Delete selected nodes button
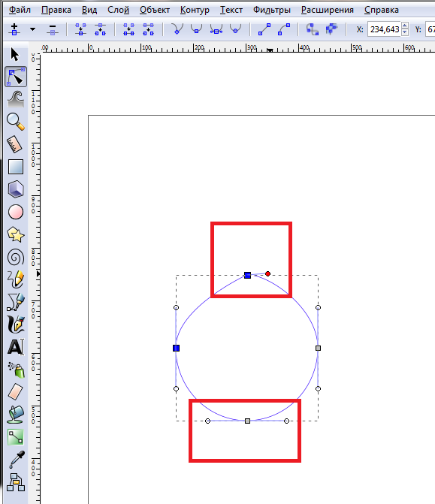435x504 pixels. [x=53, y=29]
